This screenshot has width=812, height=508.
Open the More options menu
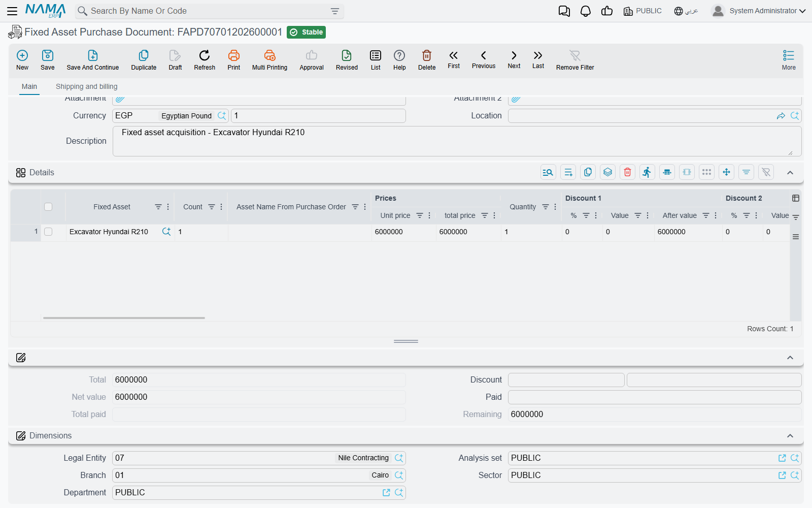click(x=789, y=60)
